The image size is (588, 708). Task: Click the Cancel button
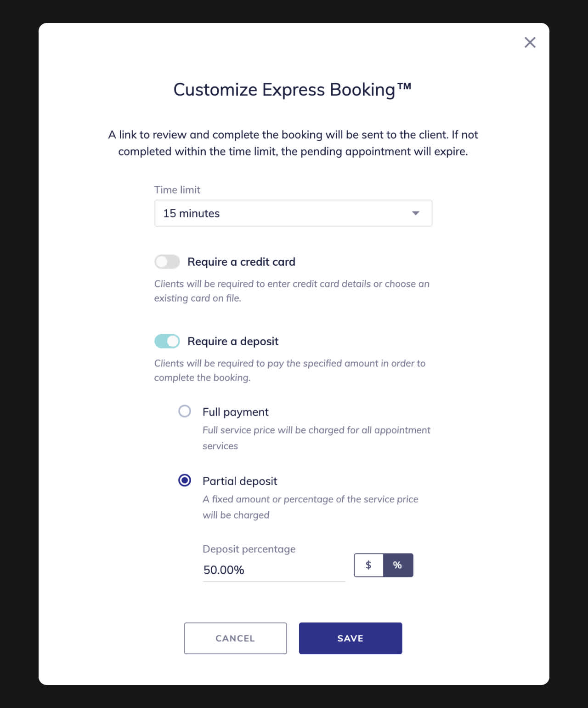[235, 638]
